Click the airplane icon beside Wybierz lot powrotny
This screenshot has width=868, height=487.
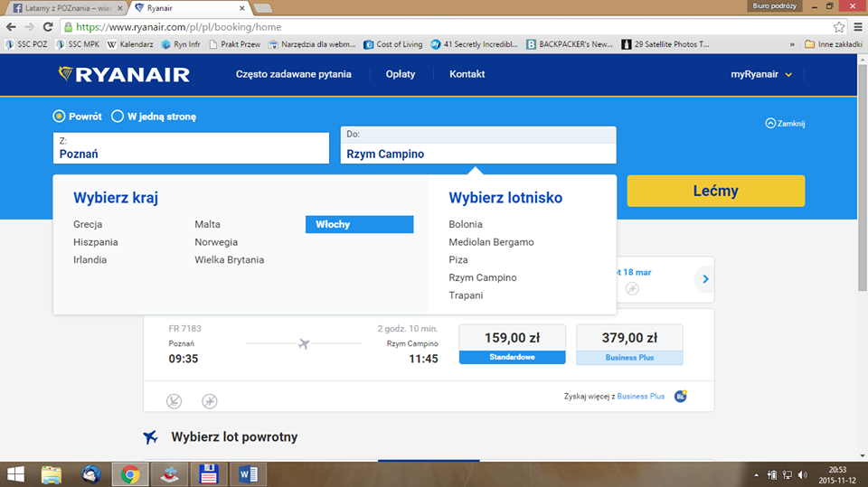[x=150, y=437]
